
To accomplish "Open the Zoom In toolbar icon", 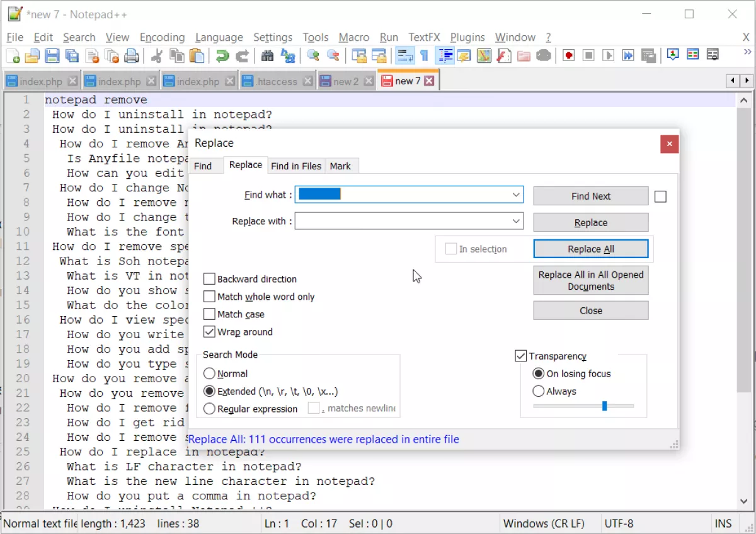I will coord(313,55).
